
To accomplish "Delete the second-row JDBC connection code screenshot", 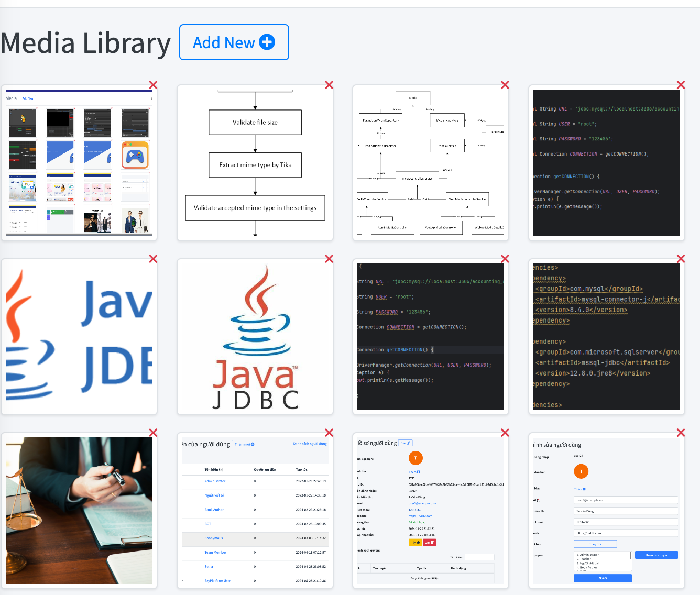I will point(505,259).
